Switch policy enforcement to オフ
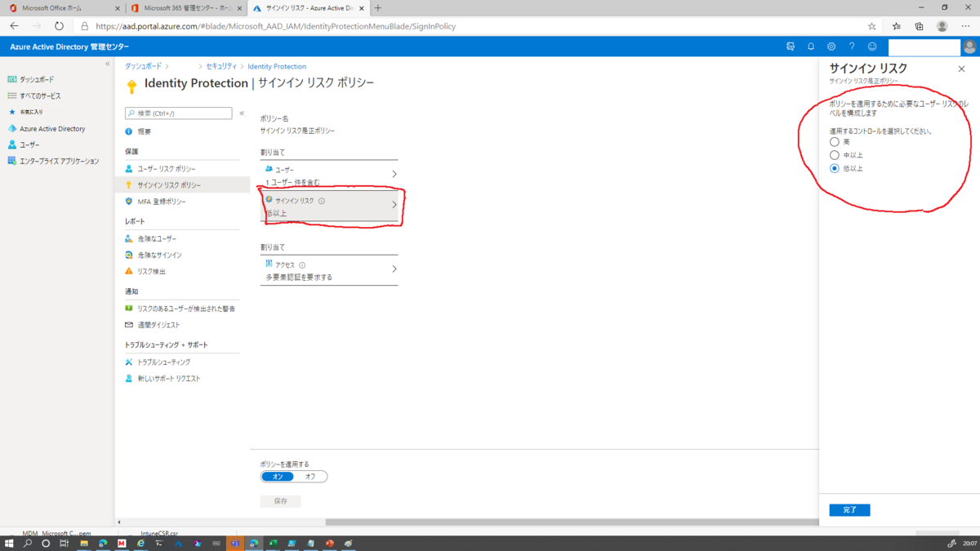The image size is (980, 551). 310,477
